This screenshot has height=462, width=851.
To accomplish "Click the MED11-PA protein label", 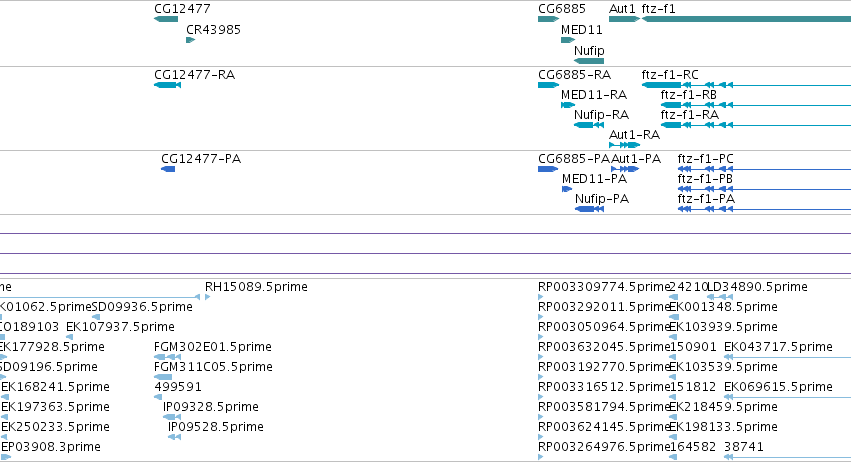I will [x=595, y=179].
